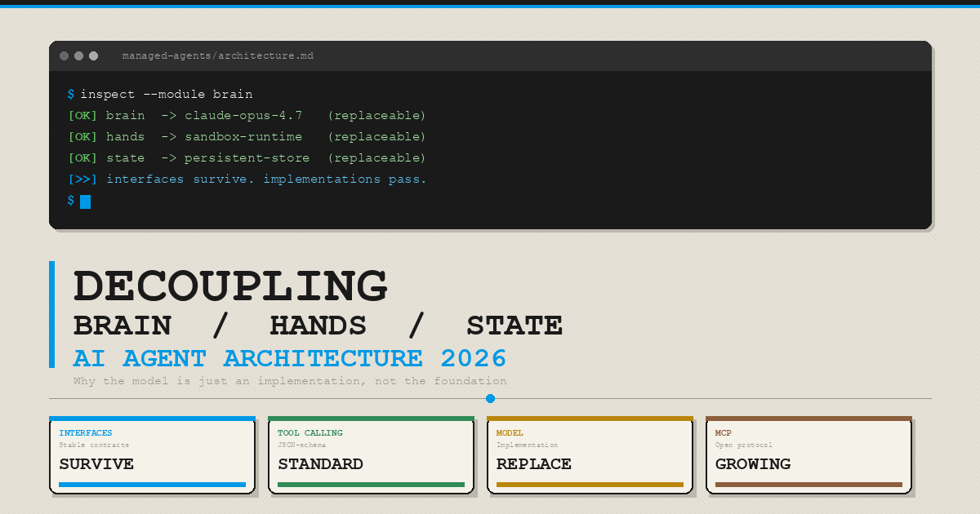Viewport: 980px width, 514px height.
Task: Click the title managed-agents/architecture.md
Action: click(x=217, y=56)
